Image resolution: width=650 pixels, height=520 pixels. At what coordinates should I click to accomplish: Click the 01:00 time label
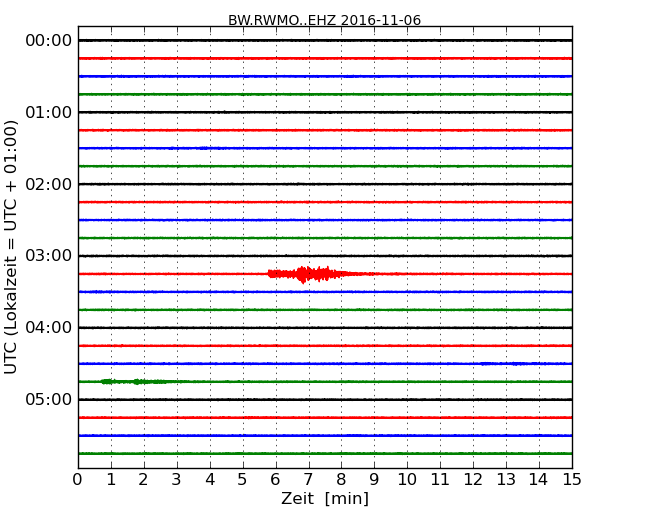pos(49,112)
